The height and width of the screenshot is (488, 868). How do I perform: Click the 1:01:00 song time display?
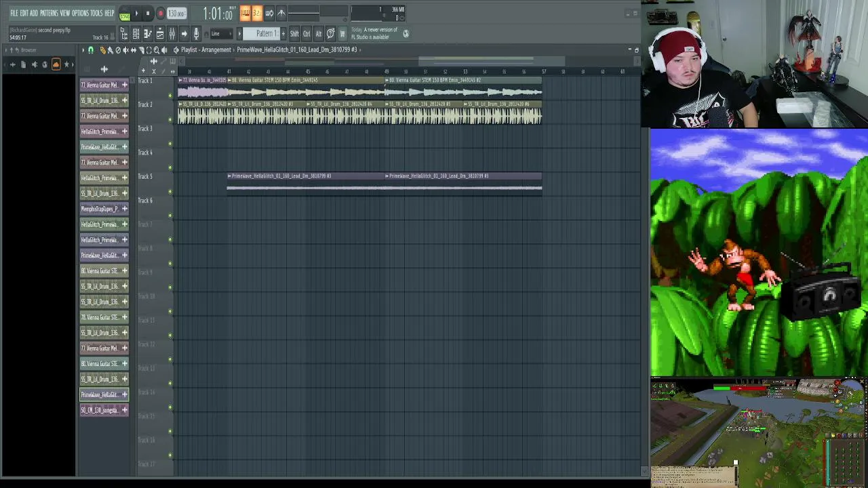[218, 14]
